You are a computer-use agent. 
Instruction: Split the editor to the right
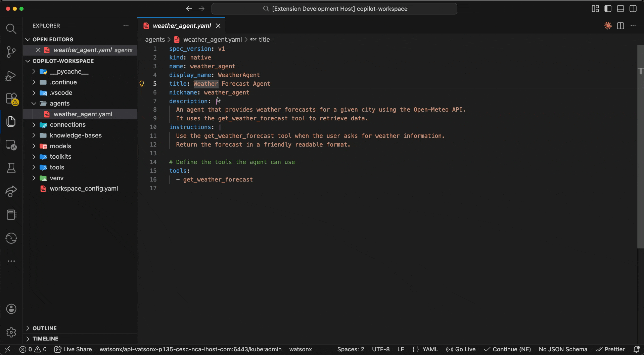point(620,26)
